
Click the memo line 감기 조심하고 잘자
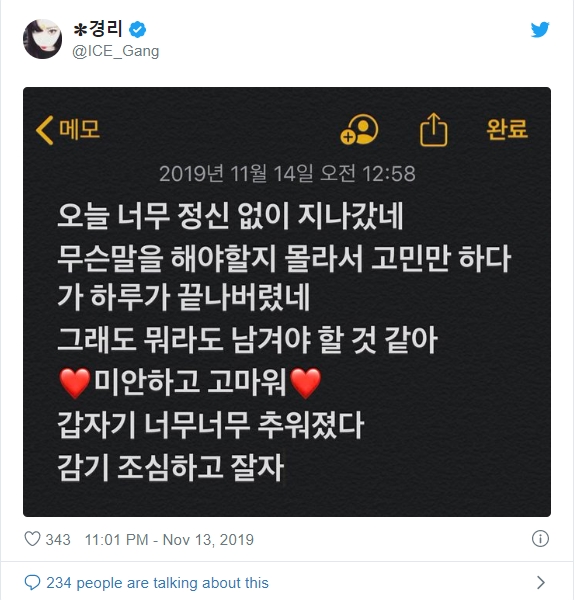pos(171,467)
